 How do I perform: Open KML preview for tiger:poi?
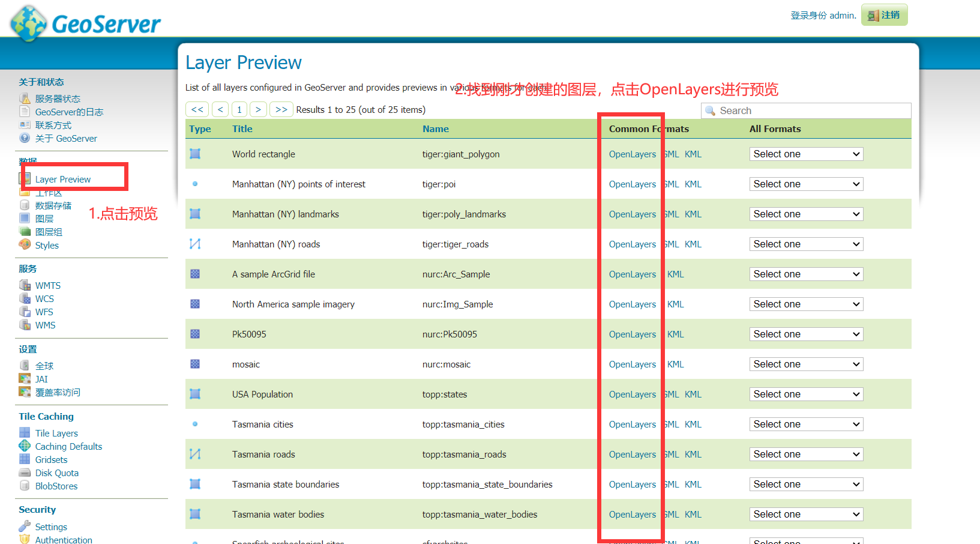click(x=693, y=184)
